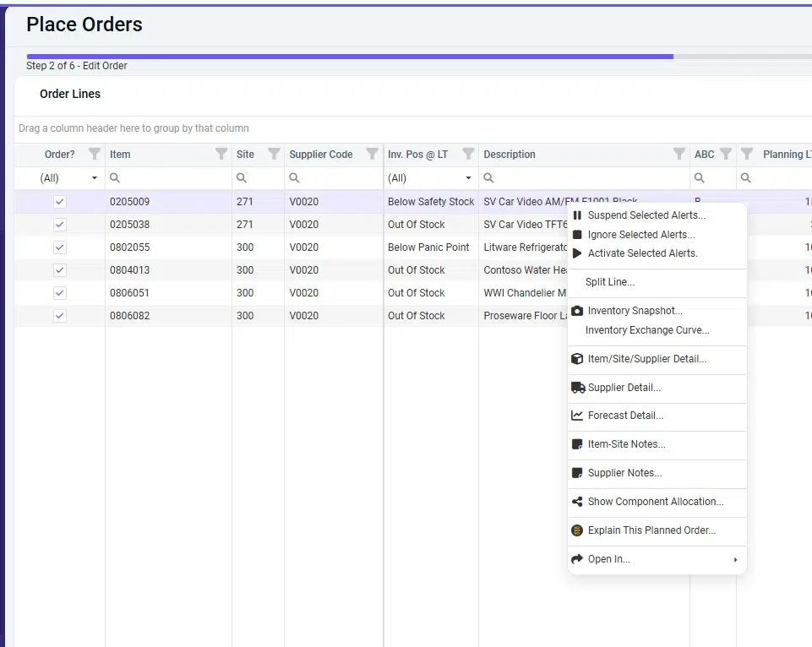This screenshot has width=812, height=647.
Task: Click the WWI Chandelier description cell
Action: click(524, 293)
